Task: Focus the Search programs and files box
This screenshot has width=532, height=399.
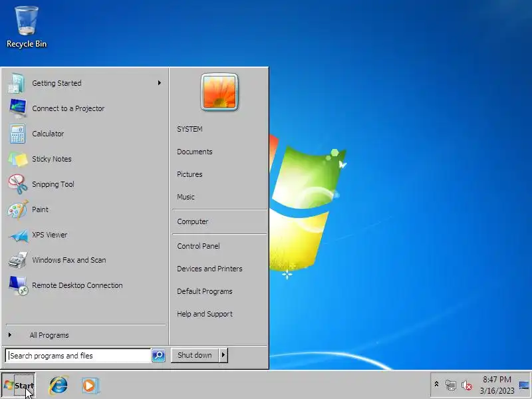Action: click(78, 356)
